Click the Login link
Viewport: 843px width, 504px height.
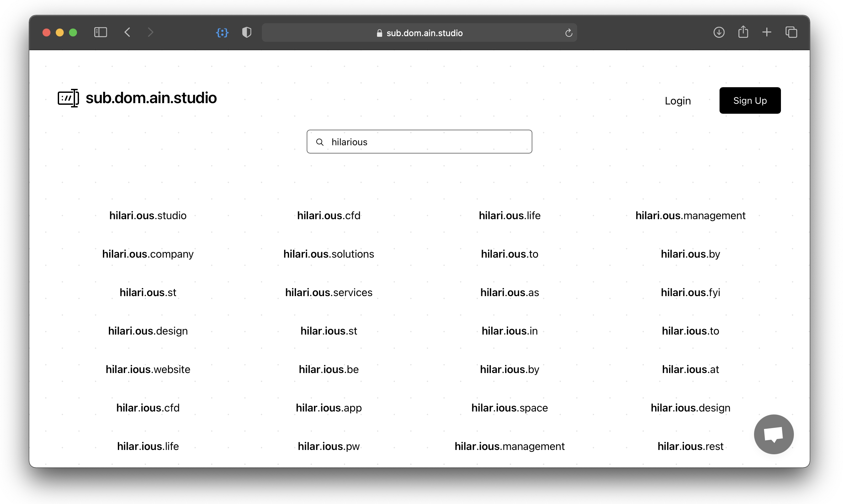click(x=677, y=101)
